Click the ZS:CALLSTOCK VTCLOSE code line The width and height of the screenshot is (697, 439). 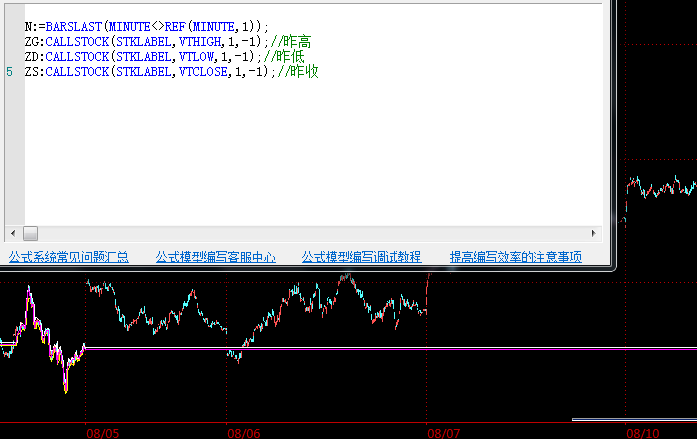172,72
